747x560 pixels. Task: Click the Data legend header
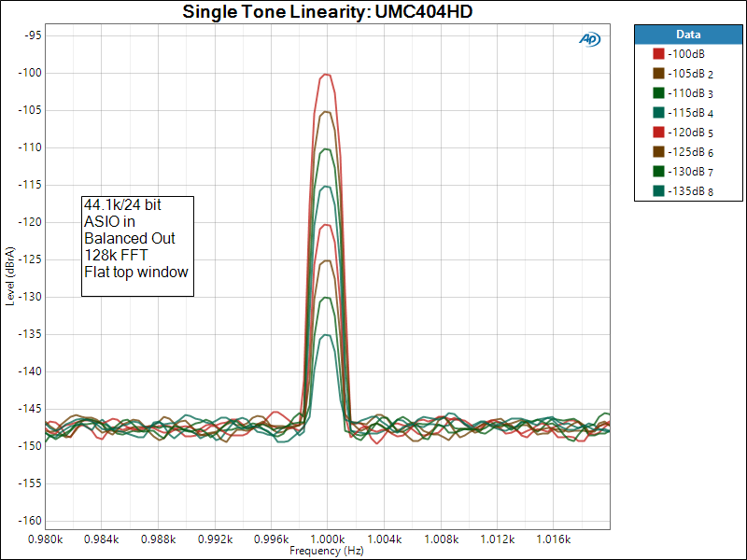(x=688, y=35)
